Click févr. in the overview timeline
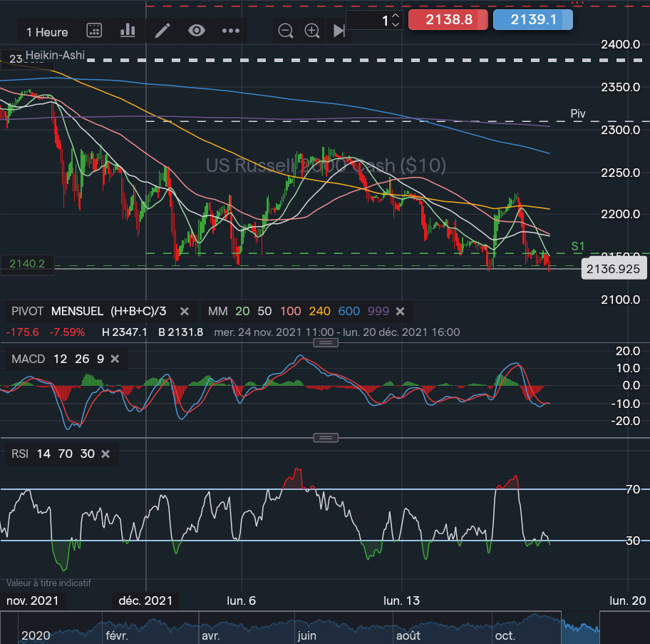Image resolution: width=650 pixels, height=644 pixels. click(117, 635)
